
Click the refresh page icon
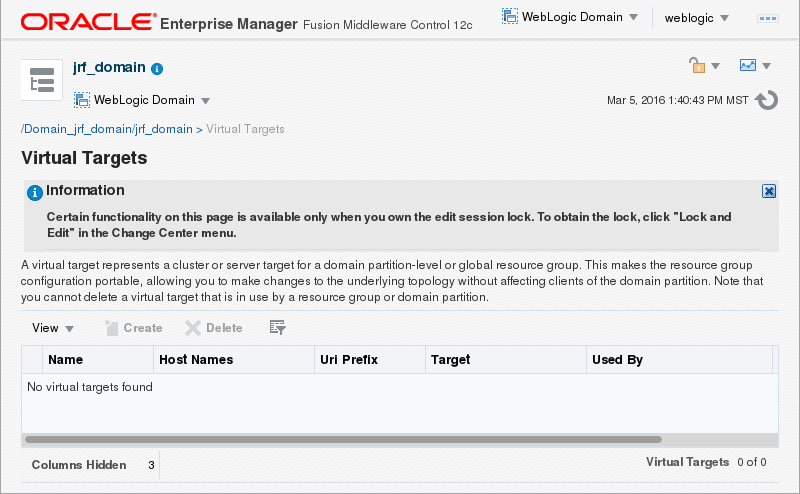tap(767, 100)
